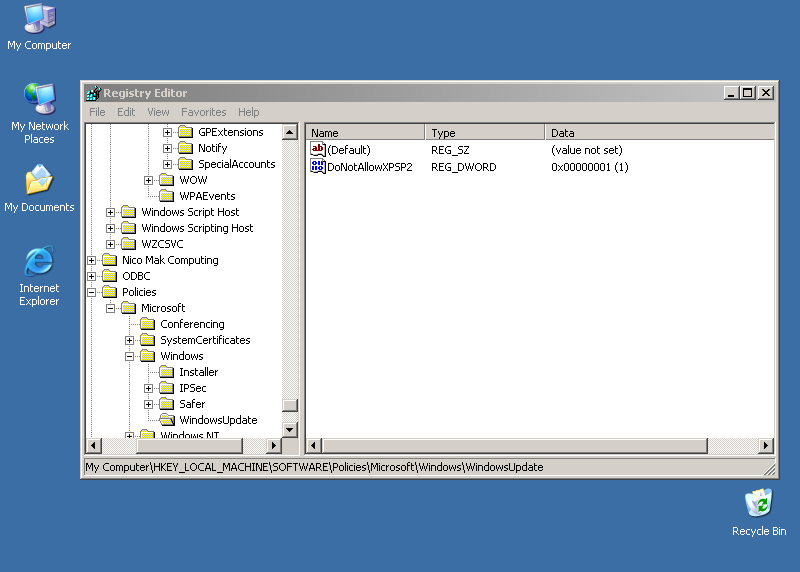Viewport: 800px width, 572px height.
Task: Open the File menu
Action: click(x=97, y=112)
